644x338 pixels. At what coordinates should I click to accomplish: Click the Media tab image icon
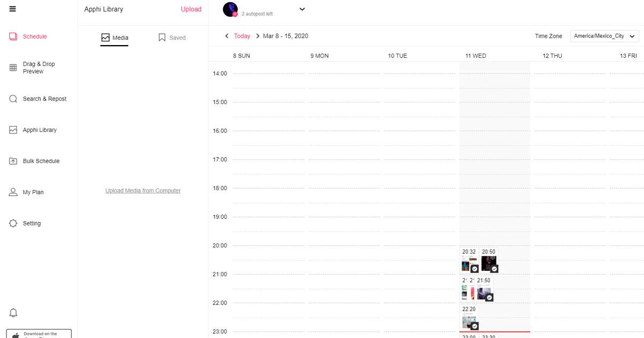point(105,38)
